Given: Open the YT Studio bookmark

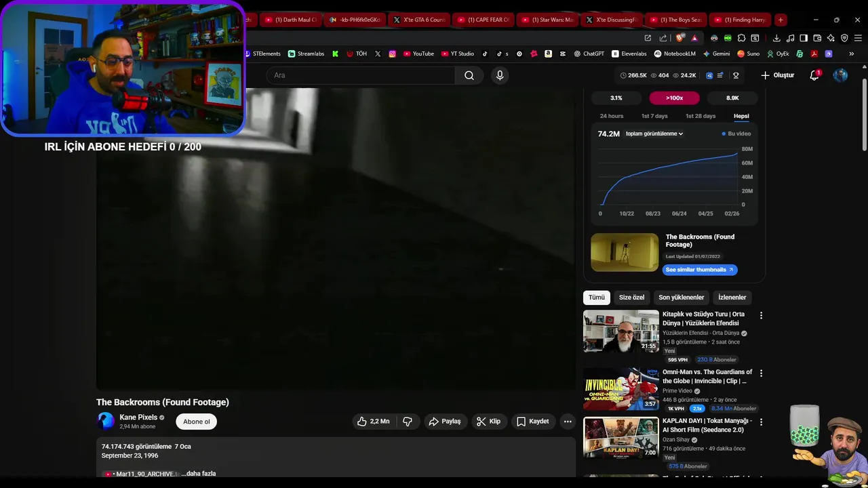Looking at the screenshot, I should [458, 54].
